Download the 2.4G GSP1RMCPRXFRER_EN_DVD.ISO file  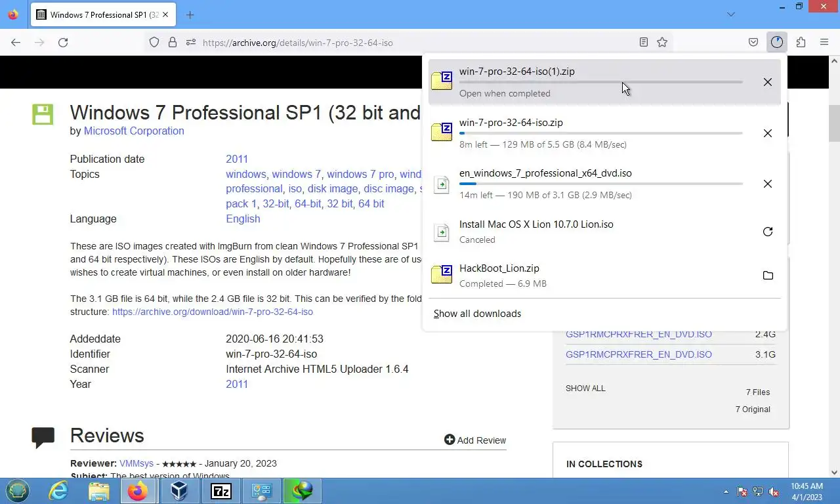point(639,334)
